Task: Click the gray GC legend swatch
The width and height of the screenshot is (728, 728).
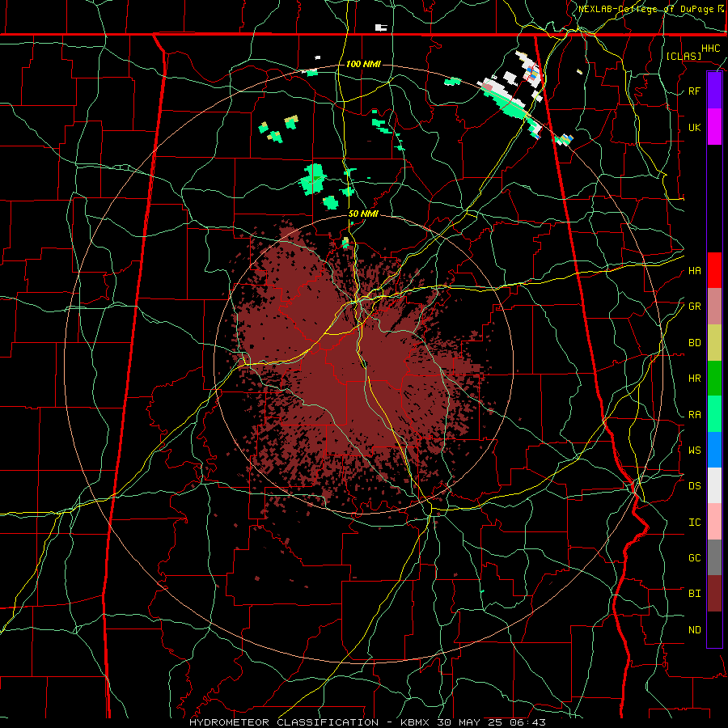Action: coord(714,557)
